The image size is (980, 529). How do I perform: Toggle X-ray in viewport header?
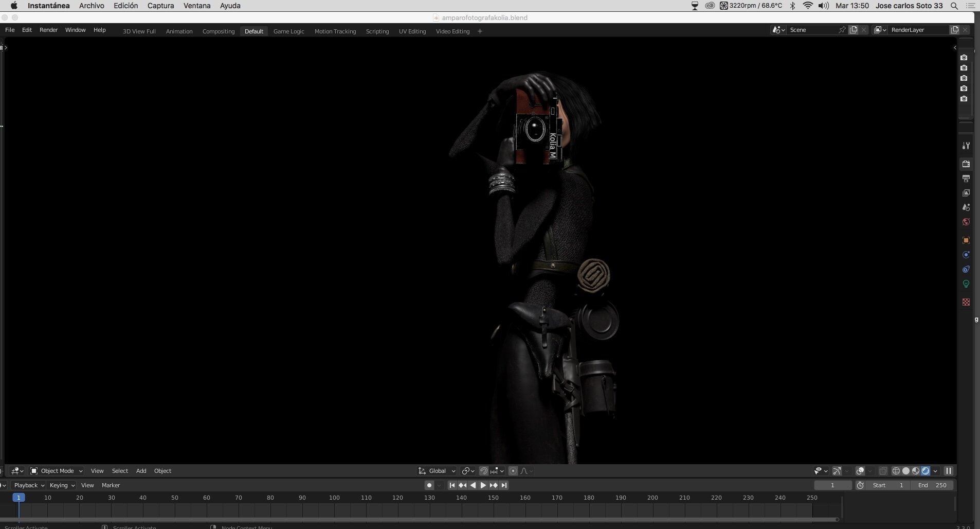point(883,471)
